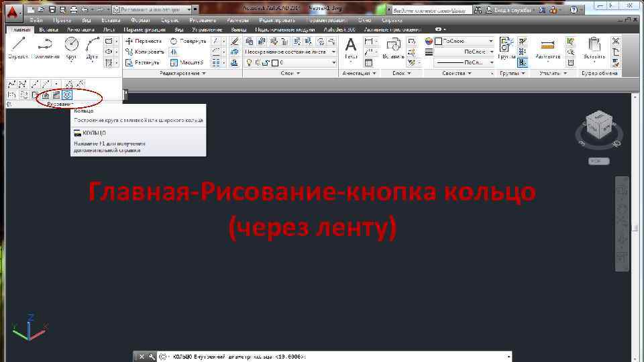Click the Plot/print icon in quick access toolbar
The image size is (644, 362).
(73, 9)
